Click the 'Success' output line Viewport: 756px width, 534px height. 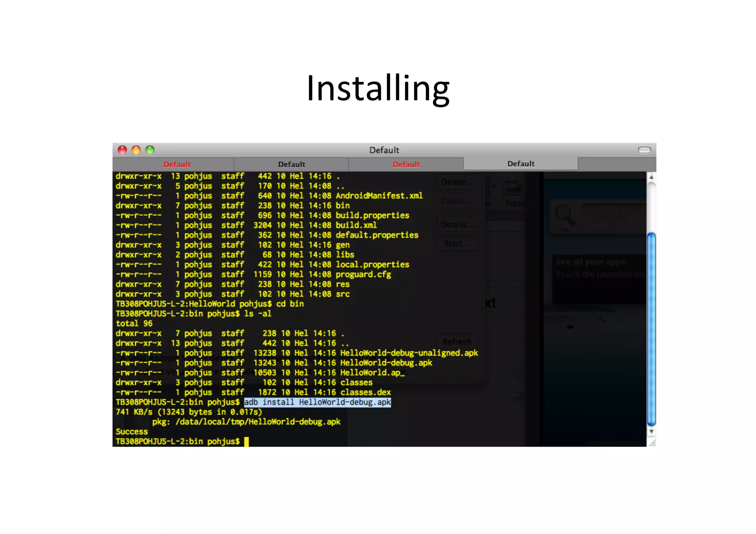coord(132,431)
